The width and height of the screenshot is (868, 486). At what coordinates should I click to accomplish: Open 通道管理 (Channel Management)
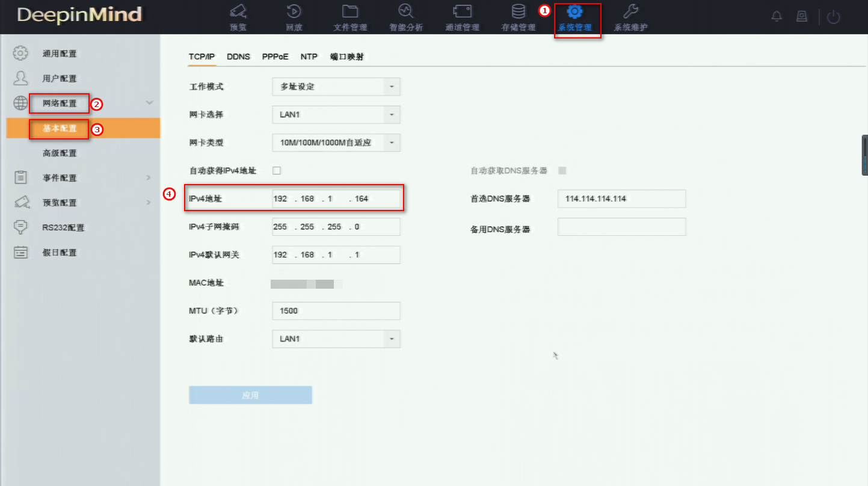tap(461, 16)
